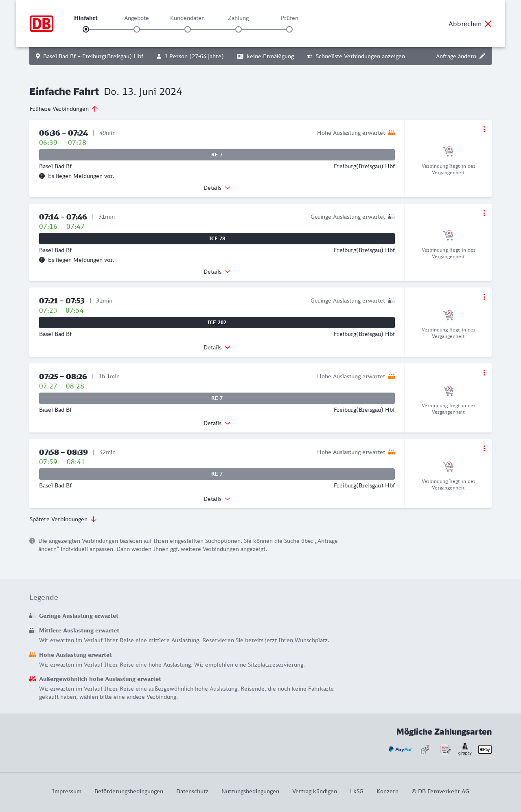The height and width of the screenshot is (812, 521).
Task: Expand Details for the 06:36 RE 7 connection
Action: [217, 188]
